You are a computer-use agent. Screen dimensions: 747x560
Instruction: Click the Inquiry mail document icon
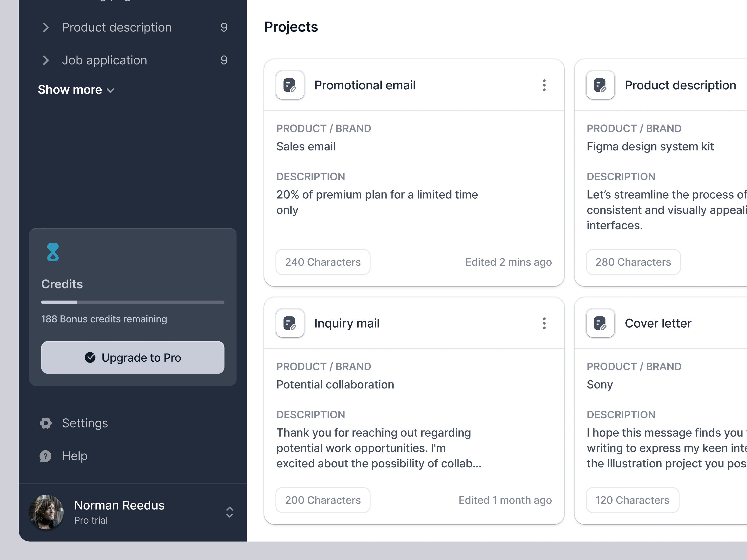pos(290,323)
